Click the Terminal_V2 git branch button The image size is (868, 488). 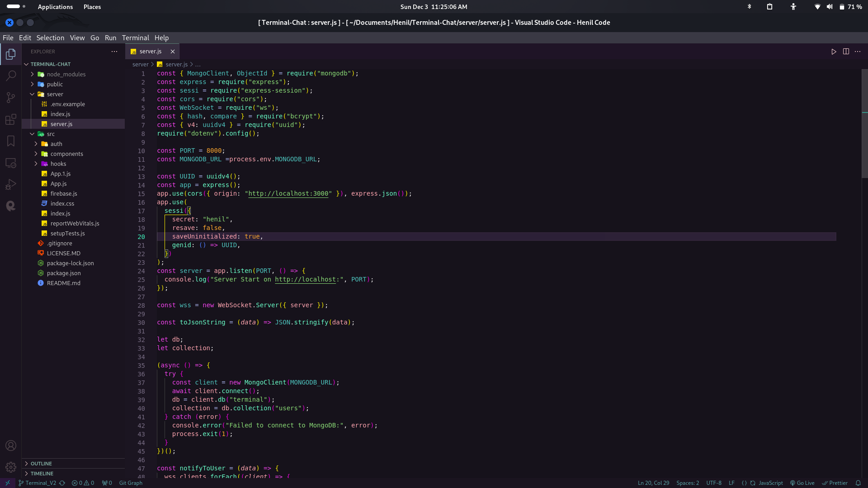coord(38,483)
